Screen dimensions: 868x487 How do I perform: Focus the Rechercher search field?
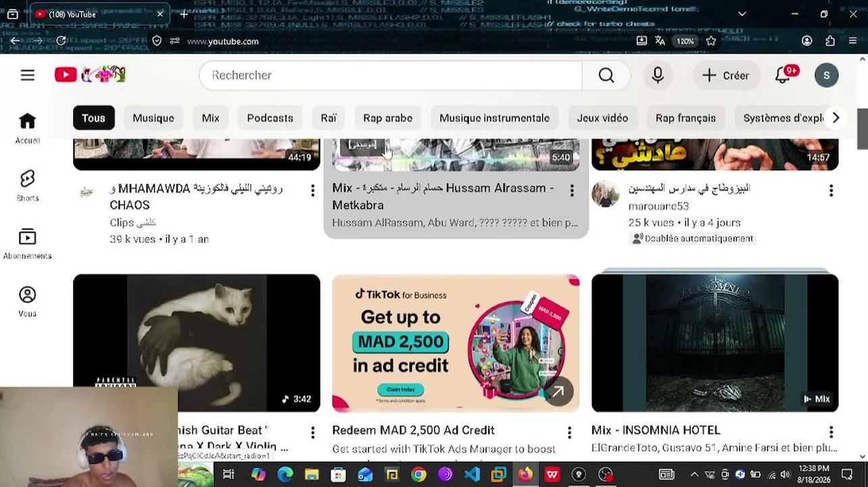391,75
